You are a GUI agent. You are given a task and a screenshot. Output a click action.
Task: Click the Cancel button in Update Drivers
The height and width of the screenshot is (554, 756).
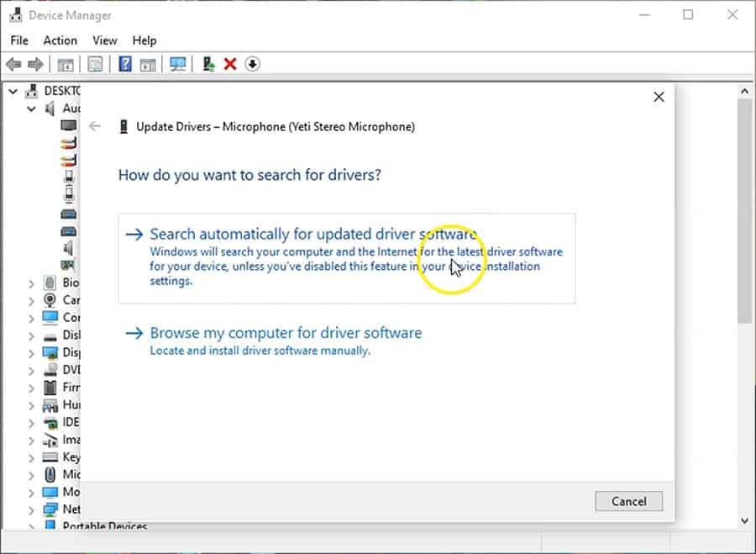[x=628, y=501]
